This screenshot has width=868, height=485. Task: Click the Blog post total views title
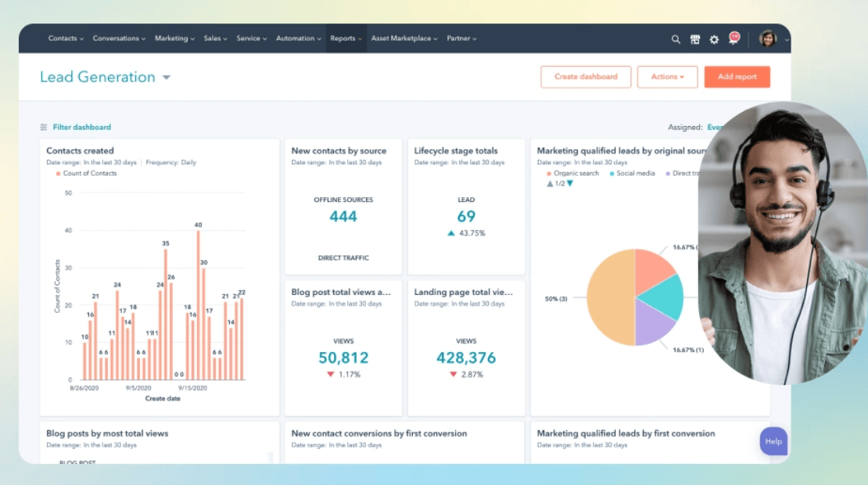point(341,292)
